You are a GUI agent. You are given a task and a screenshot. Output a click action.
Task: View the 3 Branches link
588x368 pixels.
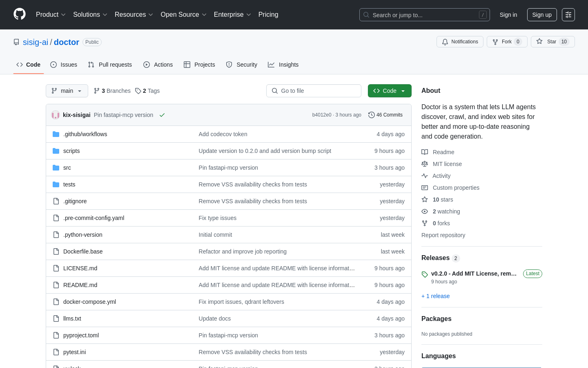pos(112,91)
